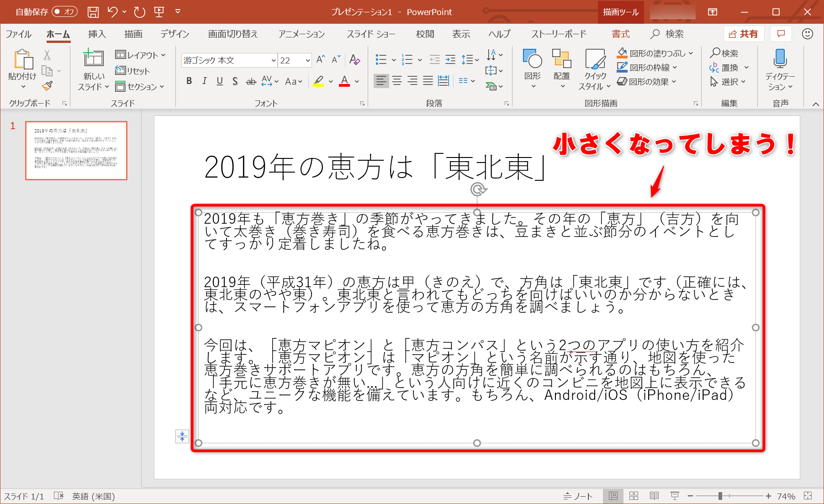Fit slide to current window icon
Viewport: 824px width, 504px height.
coord(808,496)
